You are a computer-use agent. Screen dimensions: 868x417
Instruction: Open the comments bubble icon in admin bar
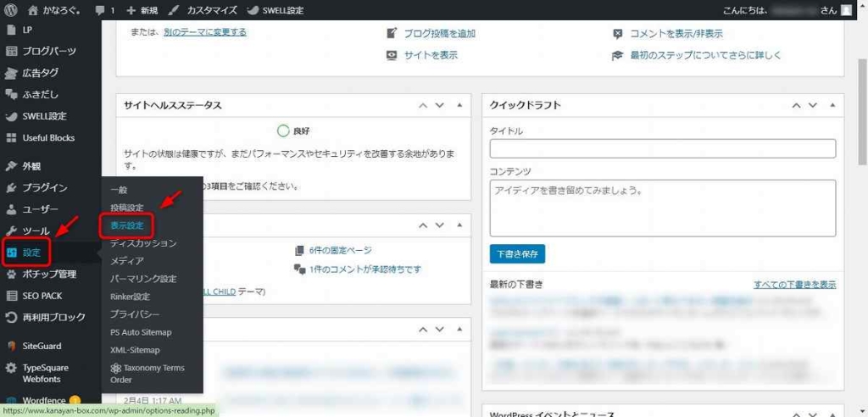pos(102,10)
